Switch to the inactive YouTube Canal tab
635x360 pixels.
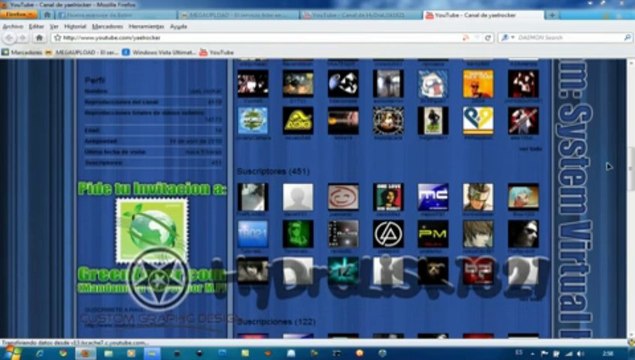tap(360, 15)
